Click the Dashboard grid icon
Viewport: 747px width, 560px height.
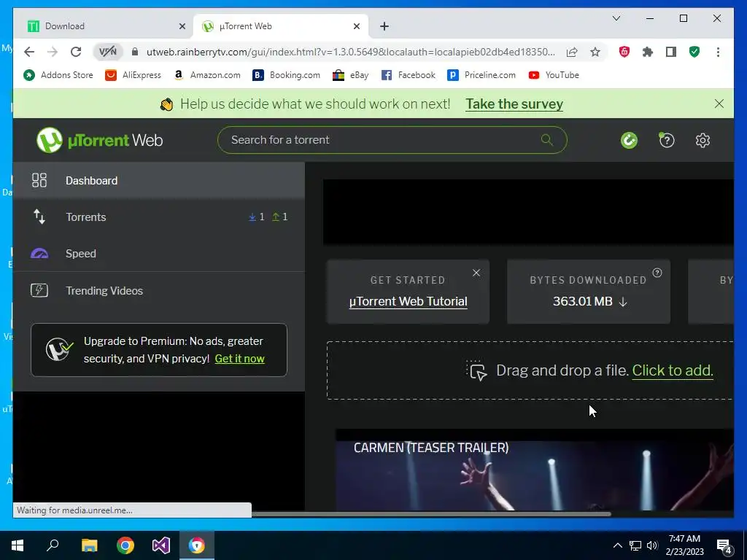pyautogui.click(x=39, y=180)
